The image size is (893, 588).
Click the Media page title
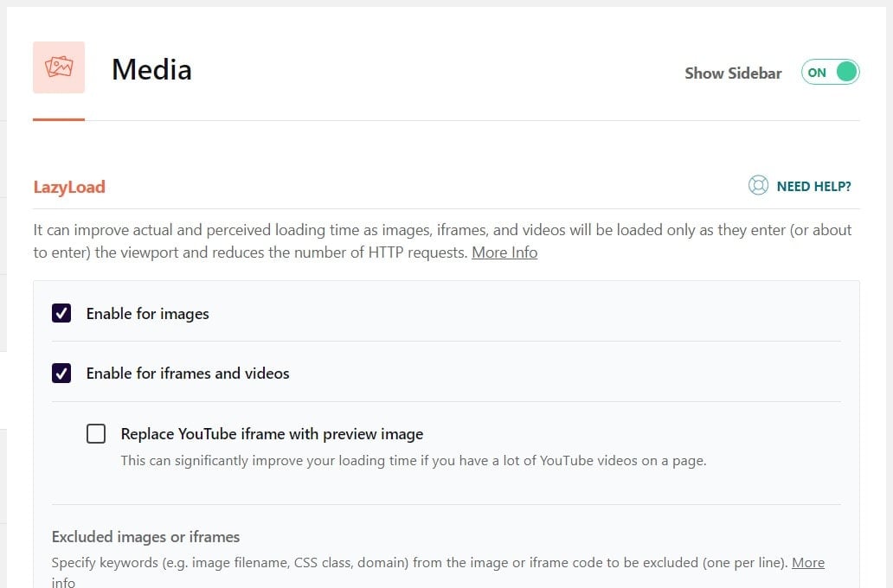151,69
